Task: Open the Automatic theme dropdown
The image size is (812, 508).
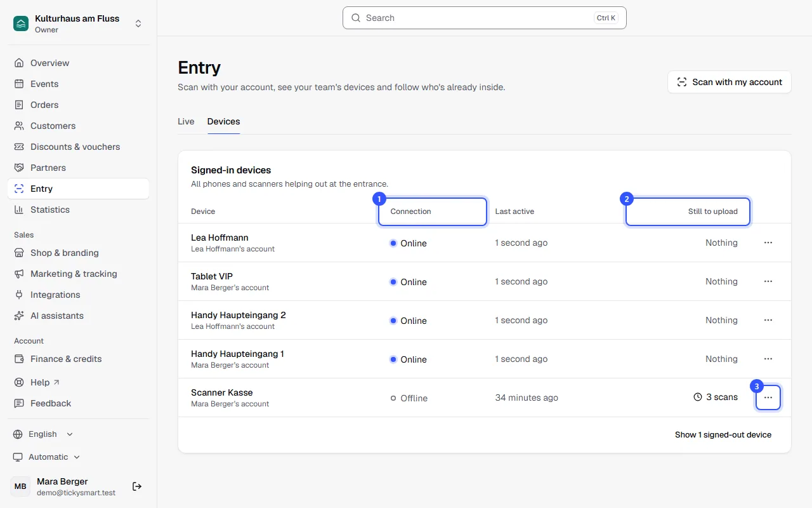Action: click(46, 457)
